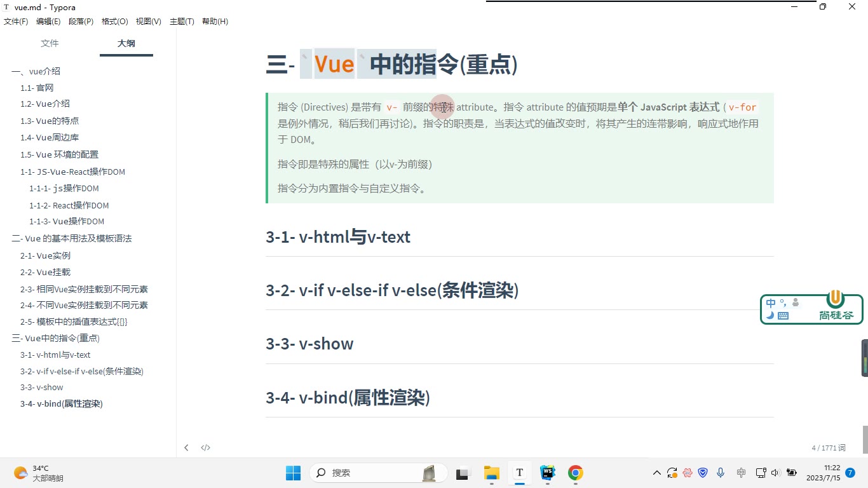This screenshot has width=868, height=488.
Task: Switch to the 文件 sidebar tab
Action: point(50,43)
